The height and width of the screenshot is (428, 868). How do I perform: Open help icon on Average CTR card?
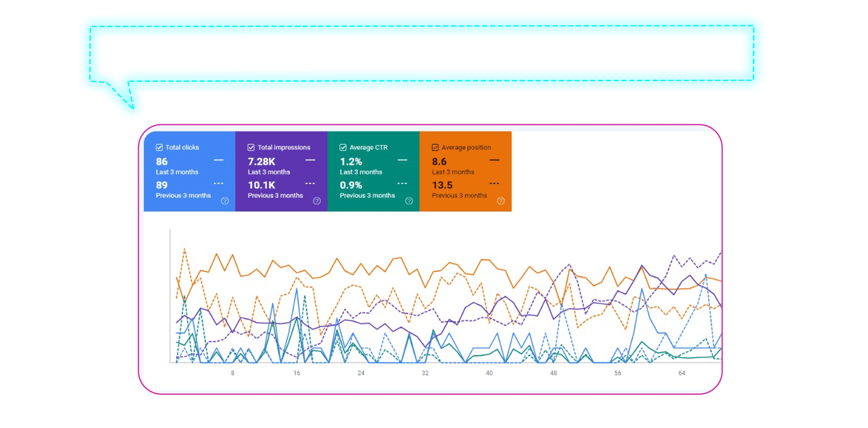click(x=409, y=201)
